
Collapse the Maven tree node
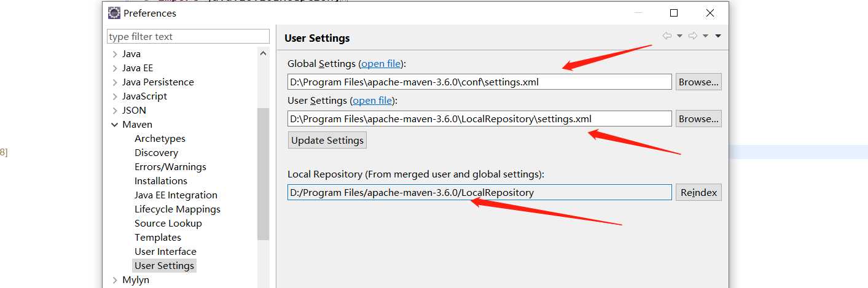(115, 125)
